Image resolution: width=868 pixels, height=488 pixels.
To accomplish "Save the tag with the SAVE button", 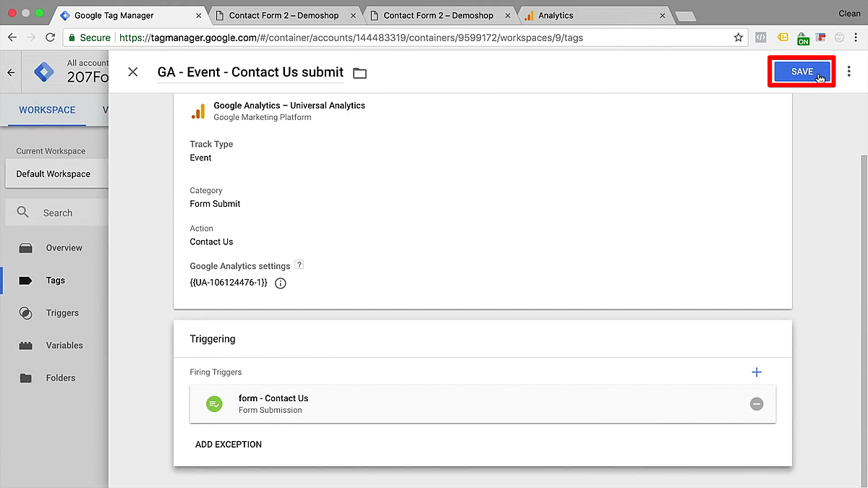I will 801,72.
